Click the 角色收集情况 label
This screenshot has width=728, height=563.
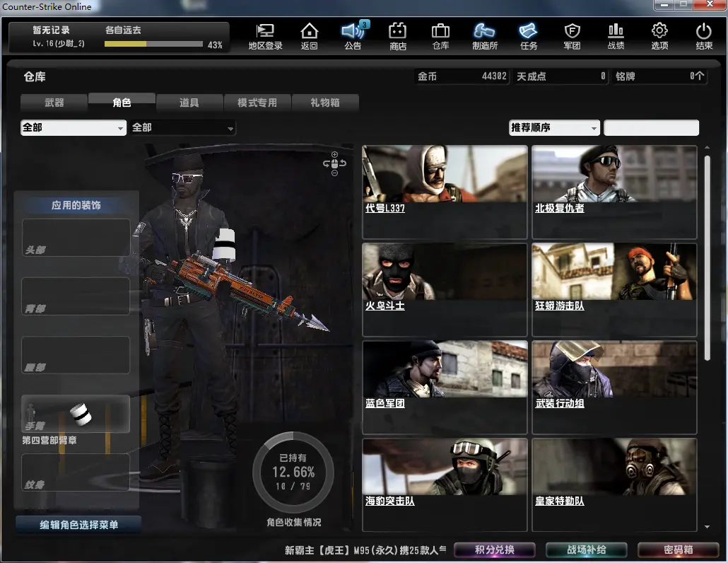(293, 522)
